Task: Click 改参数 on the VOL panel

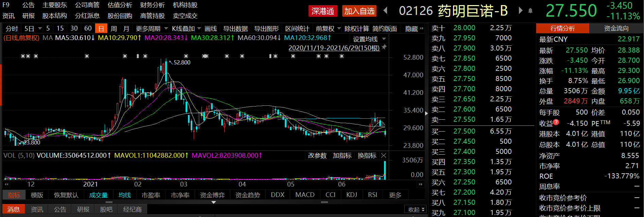Action: pos(317,156)
